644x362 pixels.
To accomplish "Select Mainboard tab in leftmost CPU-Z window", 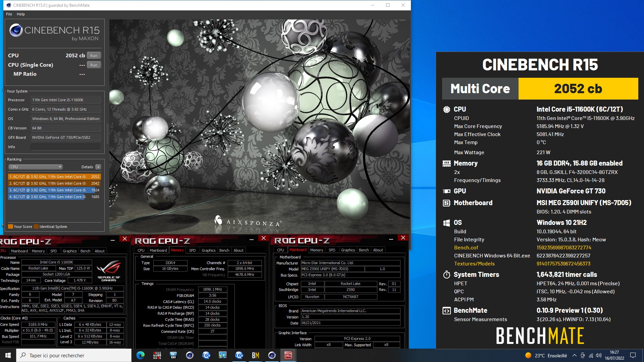I will (19, 251).
